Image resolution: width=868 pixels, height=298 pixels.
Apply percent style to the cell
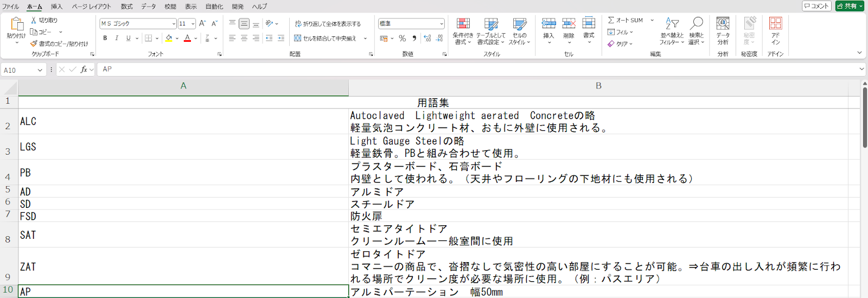(x=402, y=39)
